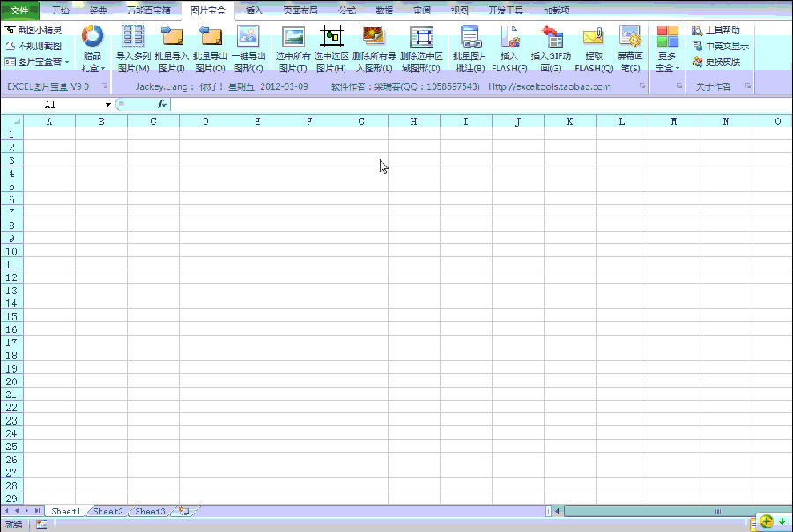793x532 pixels.
Task: Switch to the 插入 ribbon tab
Action: pos(254,11)
